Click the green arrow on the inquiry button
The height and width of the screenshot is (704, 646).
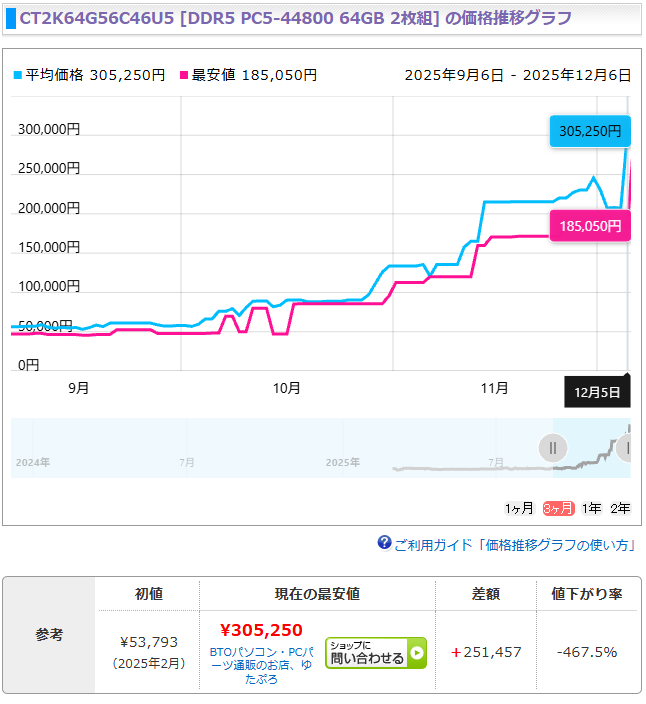pyautogui.click(x=416, y=654)
